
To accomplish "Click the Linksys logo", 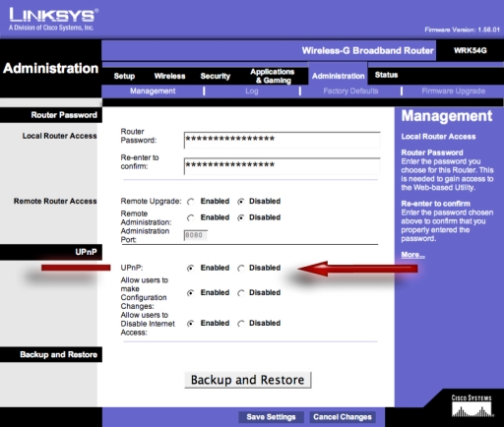I will (53, 20).
